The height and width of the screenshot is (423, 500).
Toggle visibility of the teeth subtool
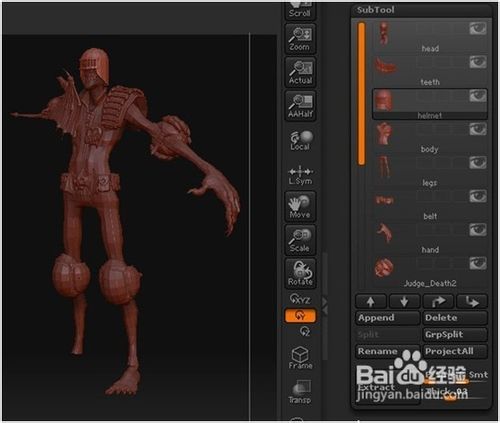478,62
